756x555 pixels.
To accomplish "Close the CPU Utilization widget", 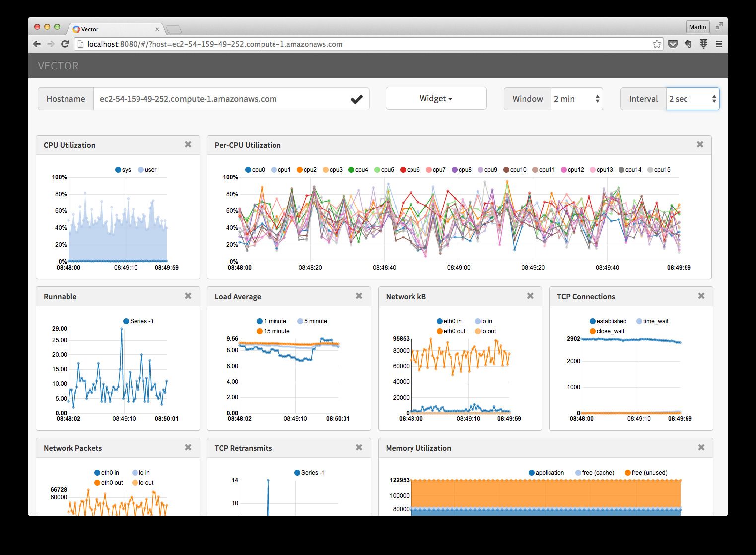I will (188, 144).
